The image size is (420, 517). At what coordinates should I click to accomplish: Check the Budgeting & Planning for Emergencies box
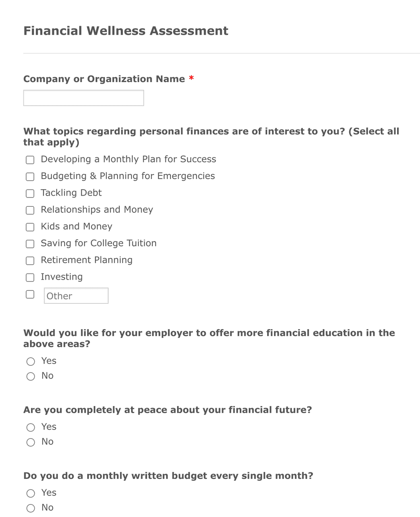point(30,177)
